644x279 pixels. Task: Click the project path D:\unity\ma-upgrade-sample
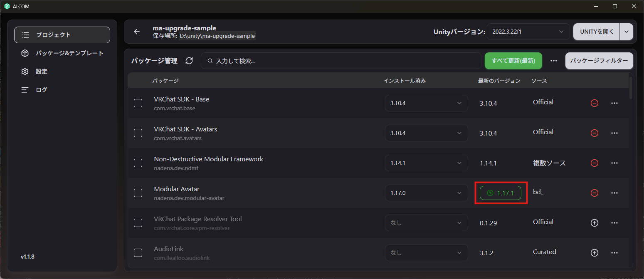point(217,36)
